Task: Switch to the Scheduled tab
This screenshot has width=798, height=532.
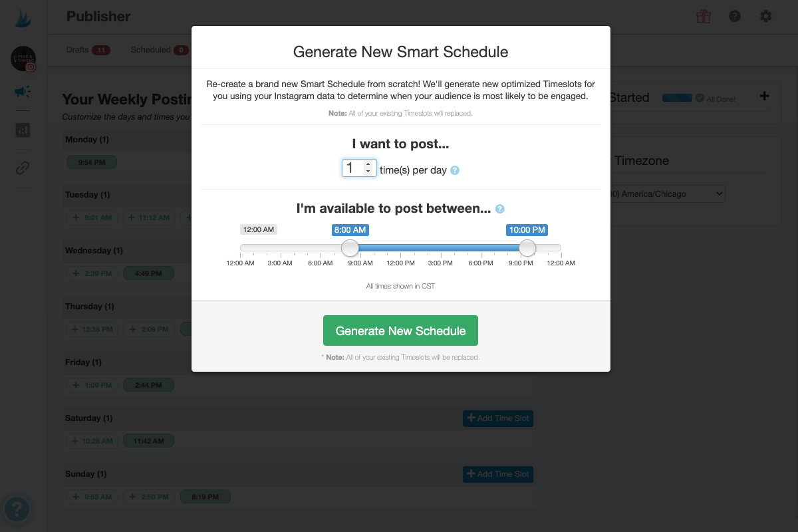Action: pos(151,50)
